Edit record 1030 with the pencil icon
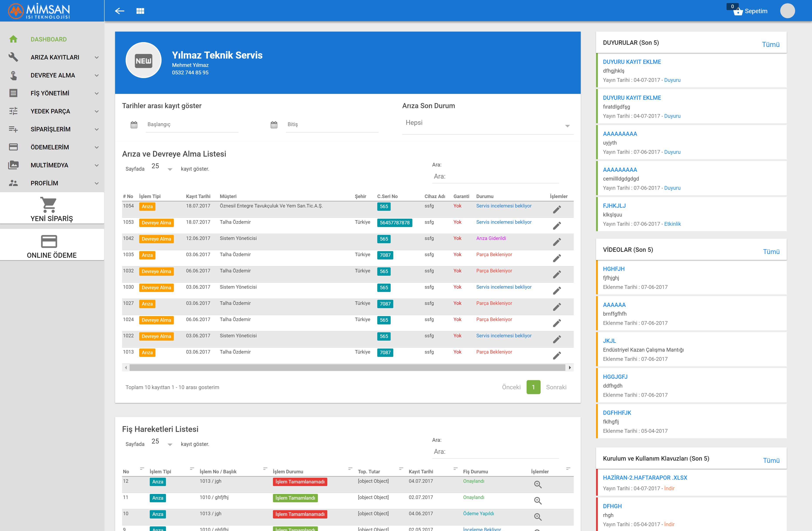 click(557, 290)
